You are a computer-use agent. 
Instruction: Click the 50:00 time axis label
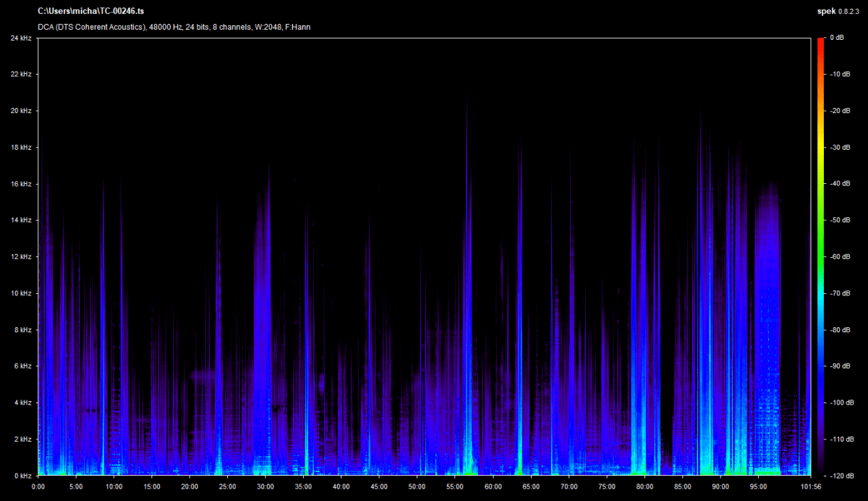tap(417, 487)
